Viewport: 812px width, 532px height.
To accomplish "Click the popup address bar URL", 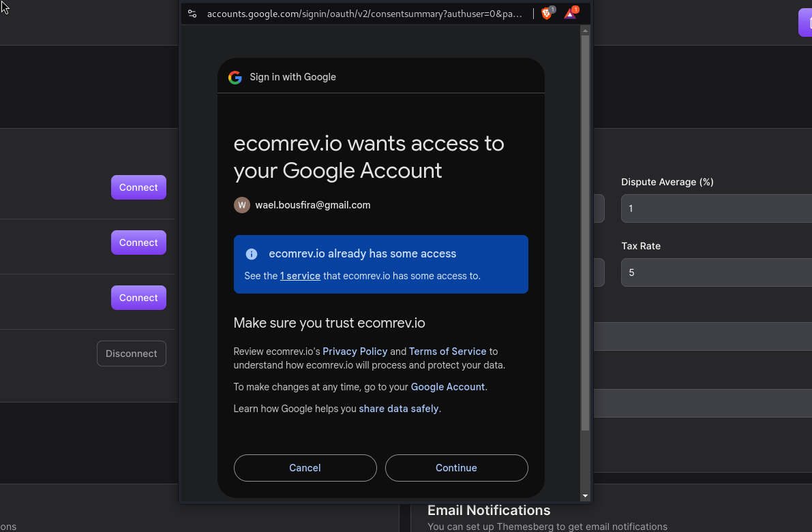I will pyautogui.click(x=364, y=14).
